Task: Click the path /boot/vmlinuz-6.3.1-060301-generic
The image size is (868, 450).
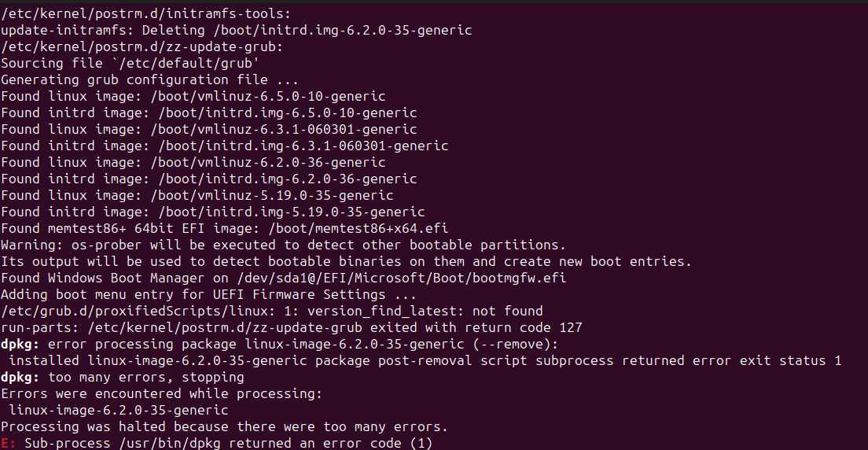Action: coord(287,129)
